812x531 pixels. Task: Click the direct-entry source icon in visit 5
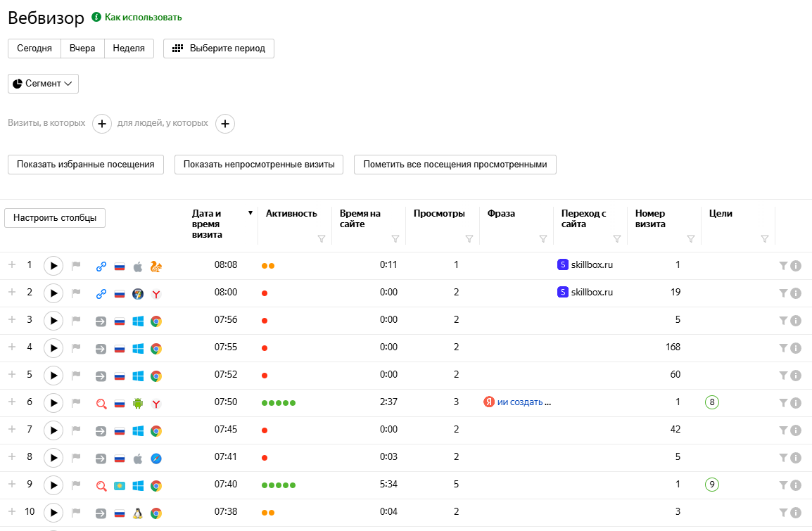(x=101, y=376)
